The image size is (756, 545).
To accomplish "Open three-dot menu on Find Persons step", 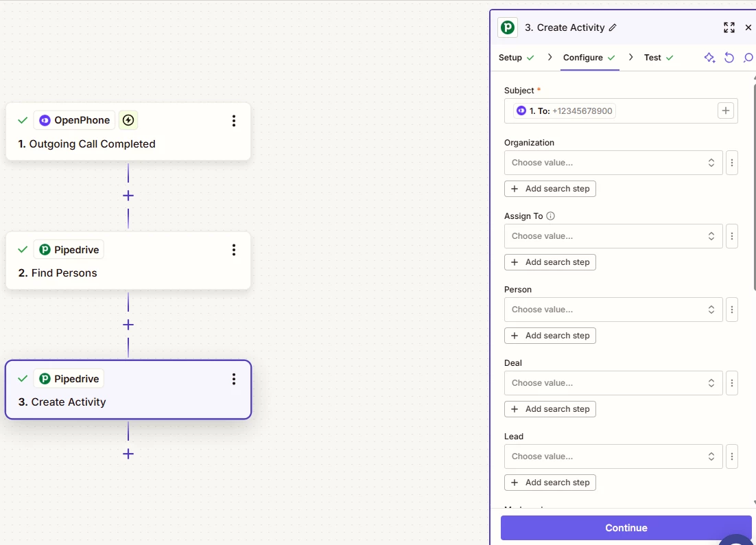I will 234,250.
